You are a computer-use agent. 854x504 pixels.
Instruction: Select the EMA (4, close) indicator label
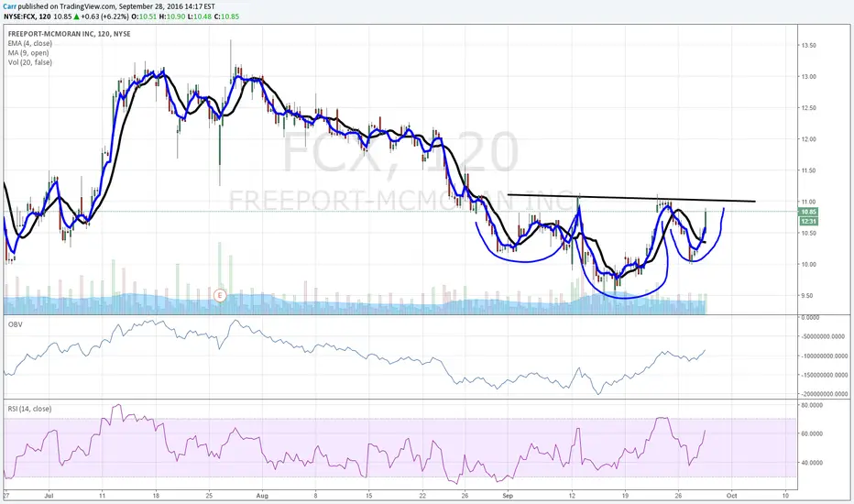click(x=30, y=44)
